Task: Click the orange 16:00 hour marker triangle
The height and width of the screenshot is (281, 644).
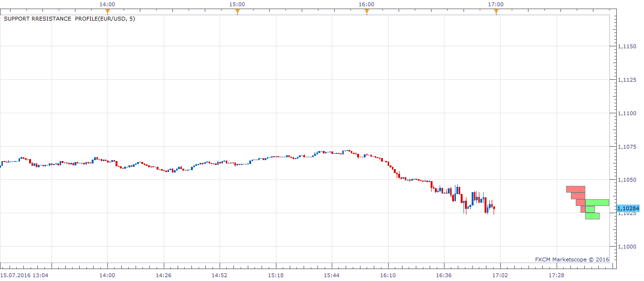Action: pos(366,12)
